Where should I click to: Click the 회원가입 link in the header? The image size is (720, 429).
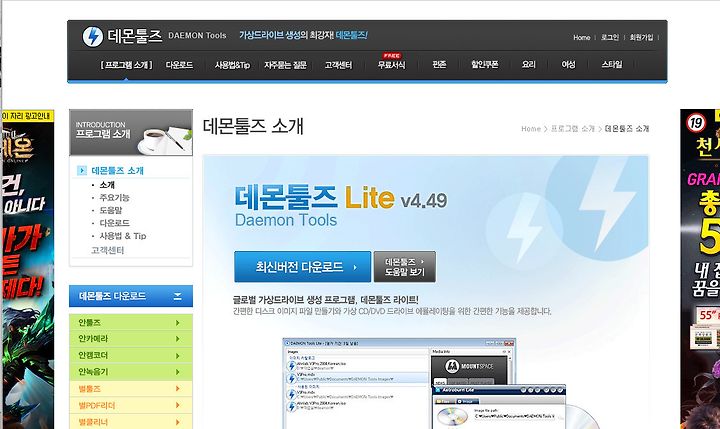[x=641, y=37]
